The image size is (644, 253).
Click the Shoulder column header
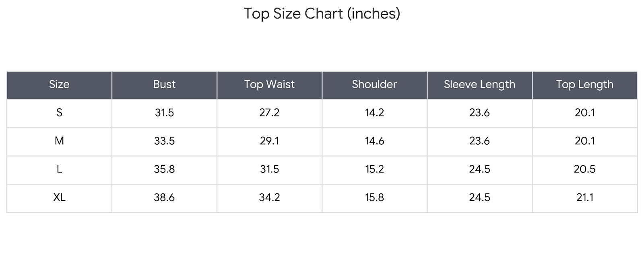pos(374,85)
